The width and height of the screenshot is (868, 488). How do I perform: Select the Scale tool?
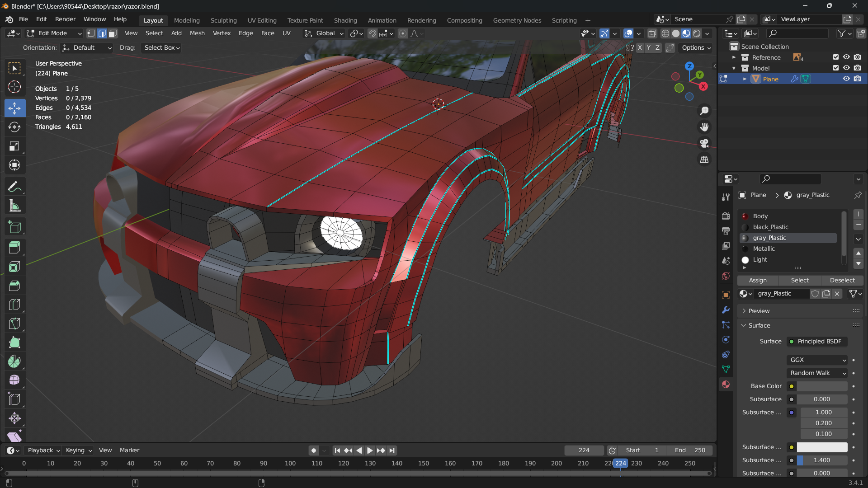[x=14, y=146]
